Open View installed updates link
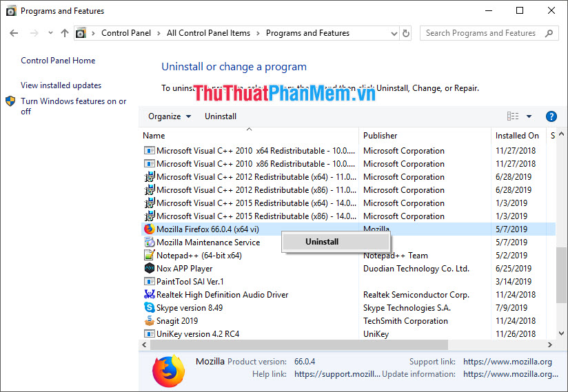The image size is (568, 392). click(x=61, y=85)
